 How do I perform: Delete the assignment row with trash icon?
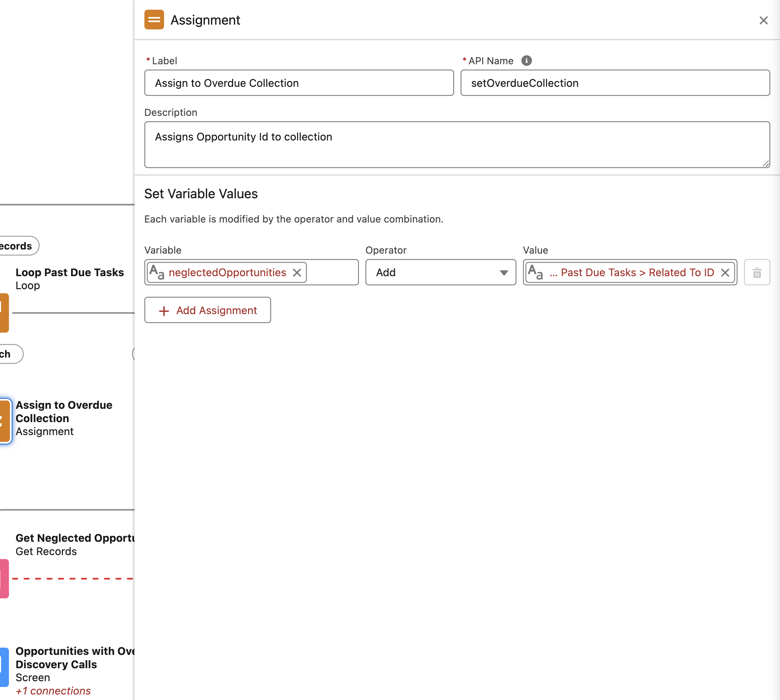pyautogui.click(x=756, y=273)
